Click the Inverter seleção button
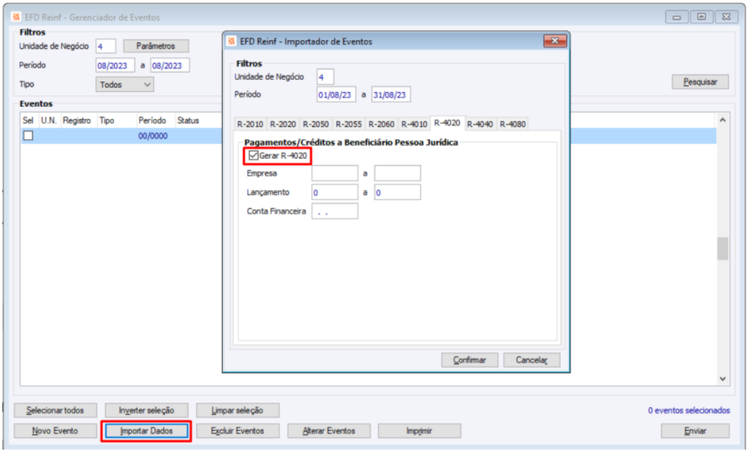Image resolution: width=750 pixels, height=455 pixels. click(146, 411)
